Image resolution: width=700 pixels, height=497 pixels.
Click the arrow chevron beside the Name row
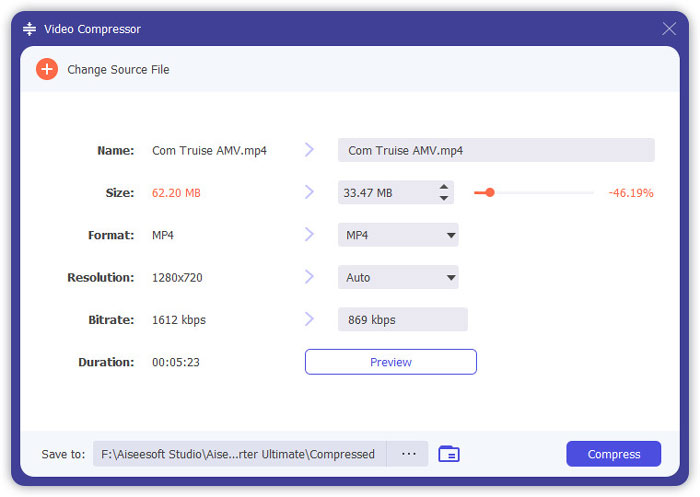309,150
